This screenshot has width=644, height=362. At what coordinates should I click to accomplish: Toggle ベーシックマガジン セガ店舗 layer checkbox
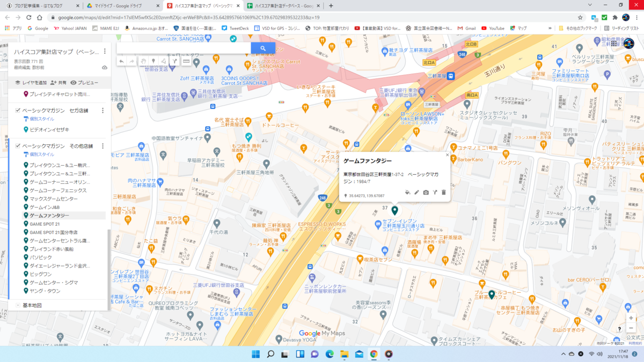pos(18,110)
